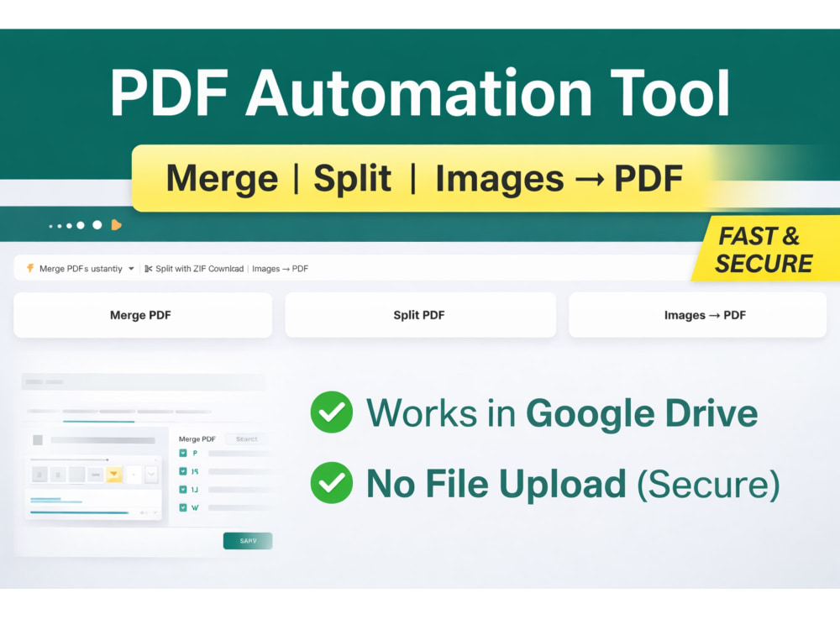Click the scissors icon beside Split with ZIP
The height and width of the screenshot is (630, 840).
149,269
